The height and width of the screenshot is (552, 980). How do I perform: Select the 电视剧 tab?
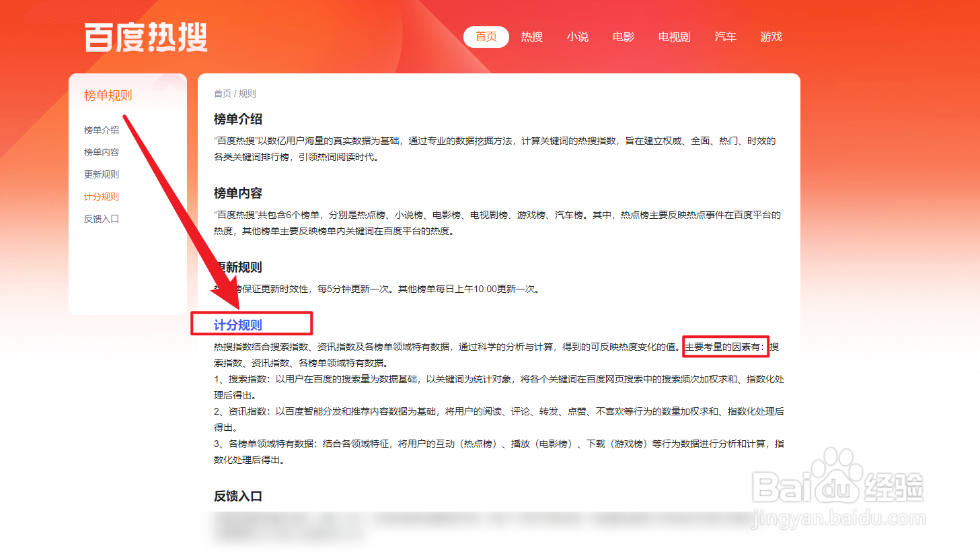(x=675, y=36)
